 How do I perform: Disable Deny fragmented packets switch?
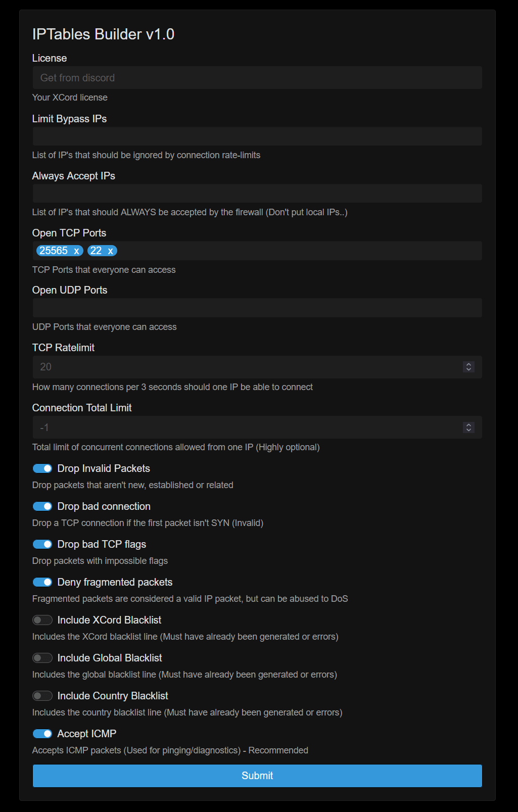point(42,582)
